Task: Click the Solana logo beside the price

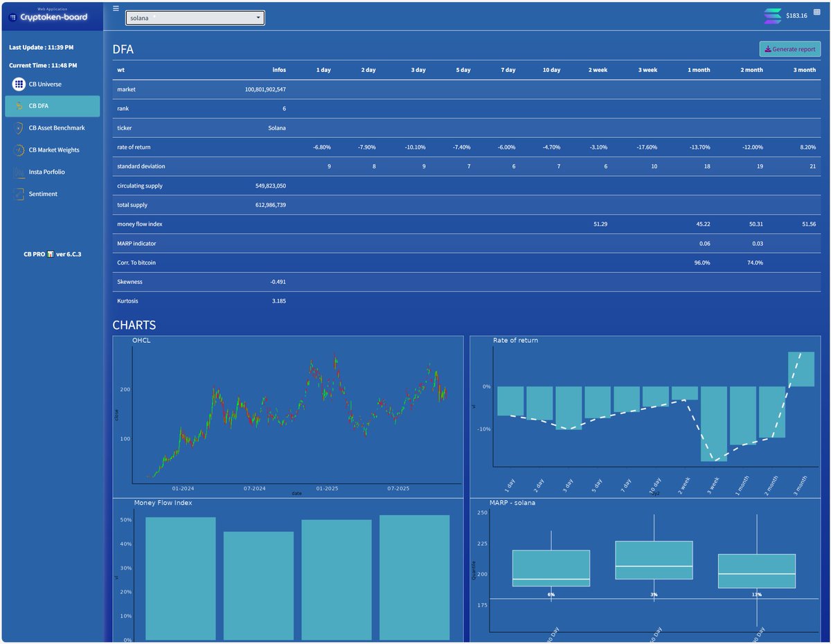Action: point(772,16)
